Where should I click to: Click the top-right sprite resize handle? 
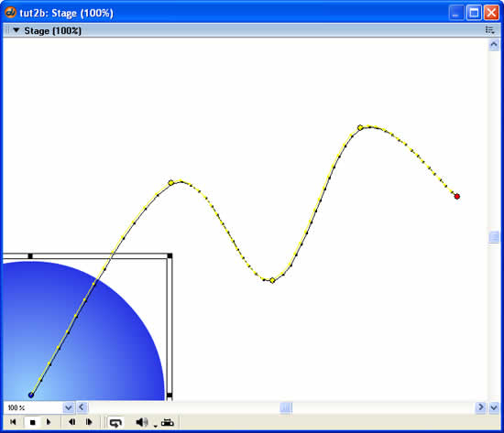[170, 255]
